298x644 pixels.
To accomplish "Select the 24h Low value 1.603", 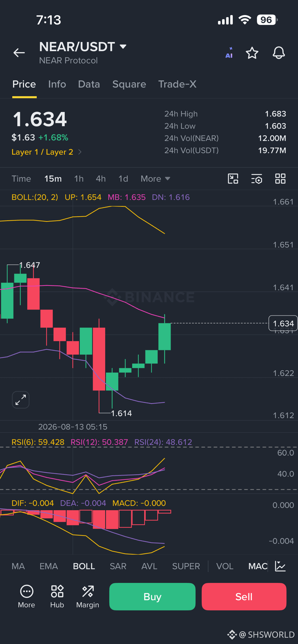I will click(x=275, y=126).
